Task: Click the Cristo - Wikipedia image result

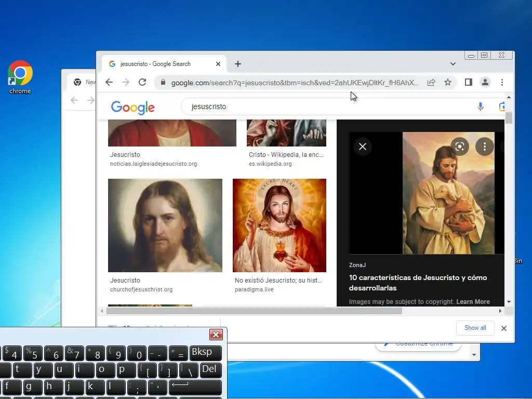Action: click(286, 133)
